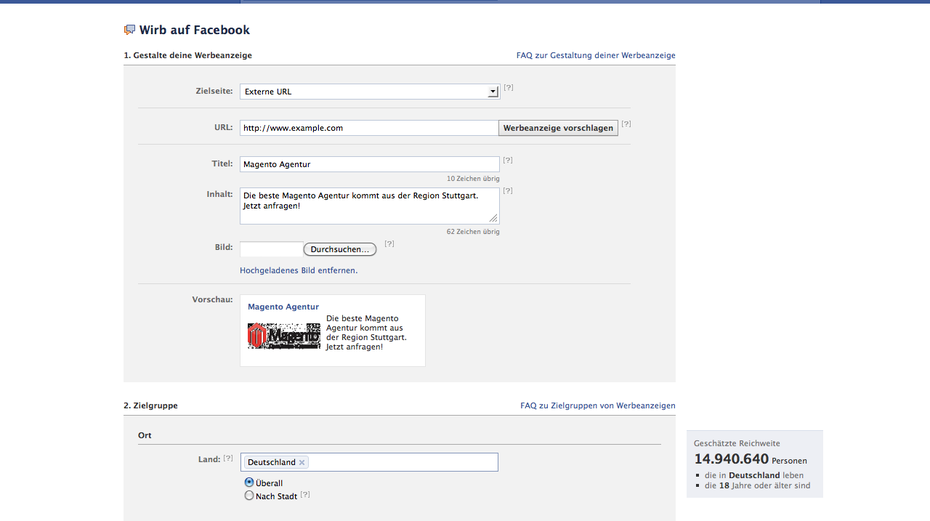Open help [?] beside Durchsuchen button
This screenshot has width=930, height=521.
point(389,243)
